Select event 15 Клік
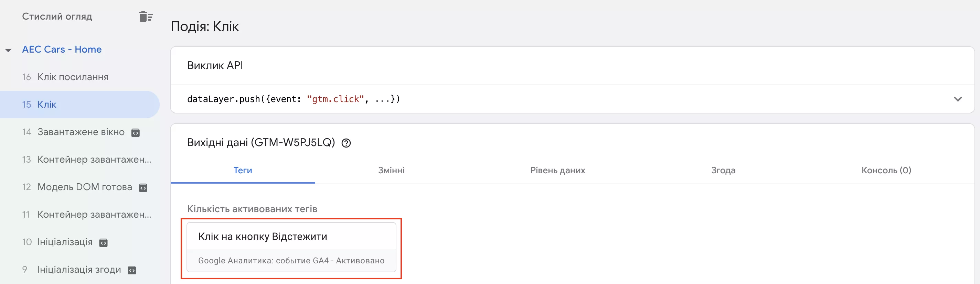The image size is (980, 284). click(80, 105)
